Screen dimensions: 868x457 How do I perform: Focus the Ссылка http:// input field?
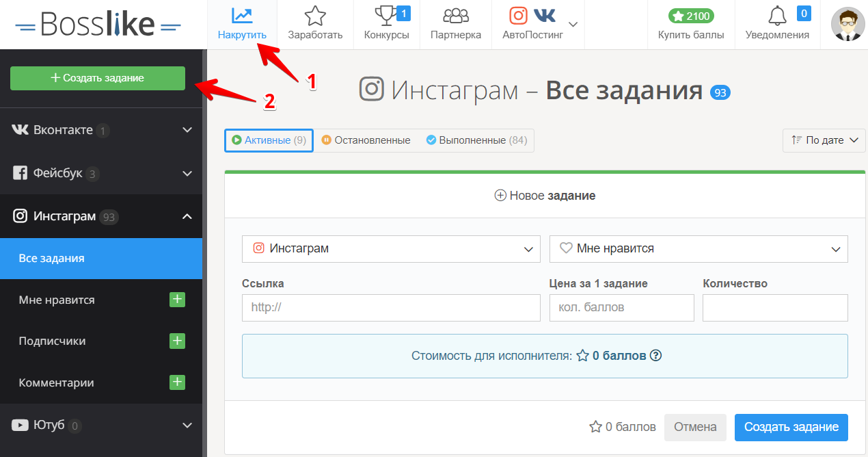[391, 308]
